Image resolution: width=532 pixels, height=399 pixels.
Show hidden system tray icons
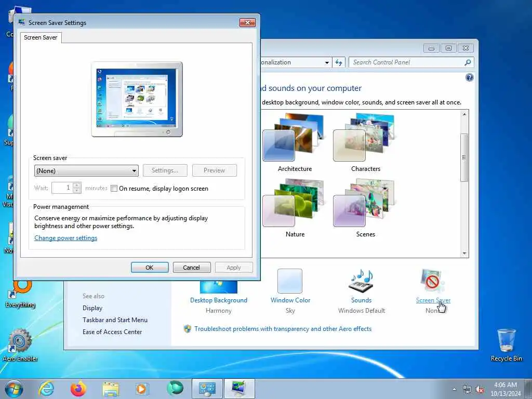tap(454, 389)
